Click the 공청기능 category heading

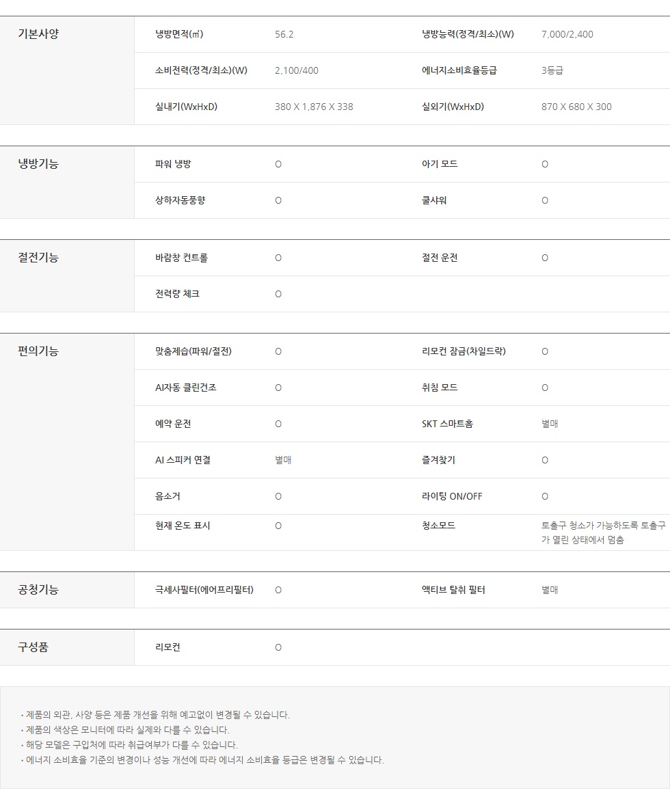(38, 590)
